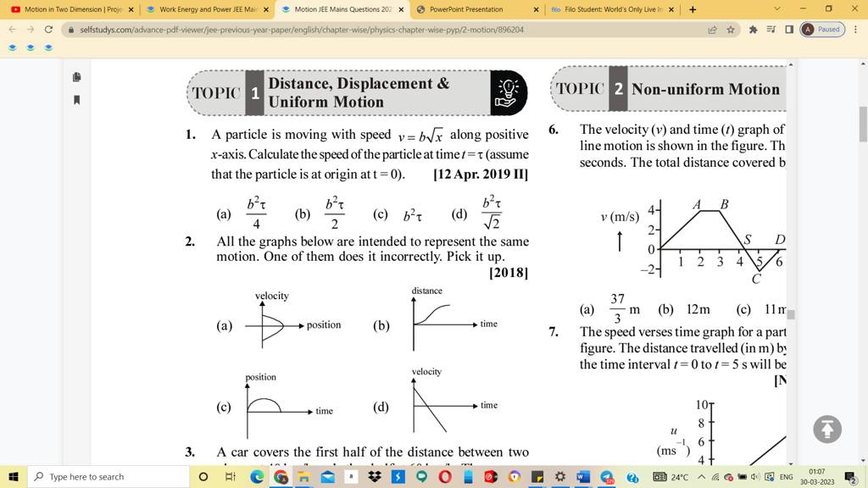Open Dropbox from the taskbar
Screen dimensions: 868x488
coord(376,476)
